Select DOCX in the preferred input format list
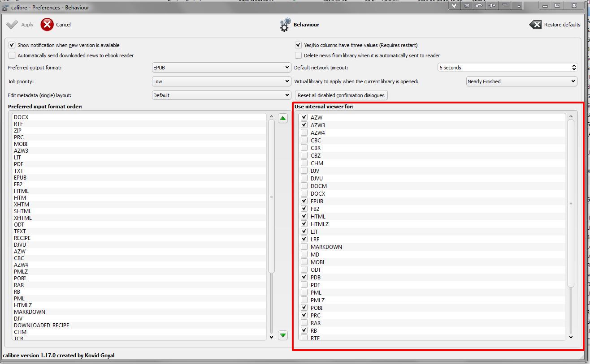Screen dimensions: 590x364 pyautogui.click(x=139, y=117)
